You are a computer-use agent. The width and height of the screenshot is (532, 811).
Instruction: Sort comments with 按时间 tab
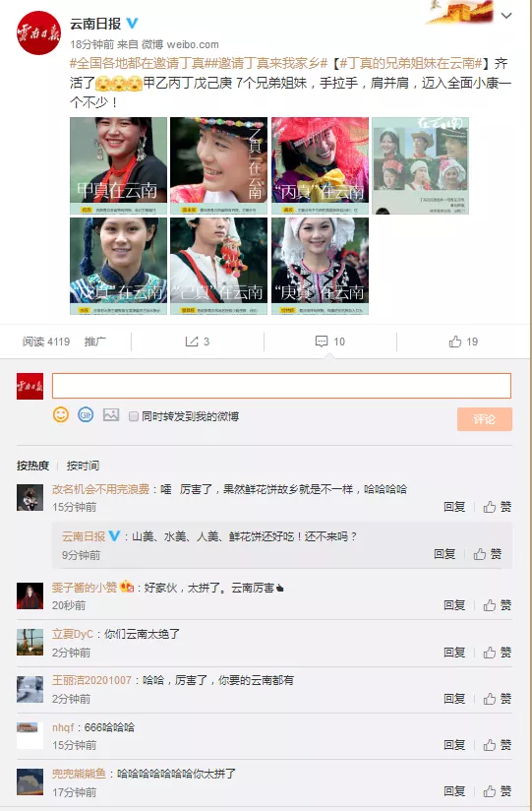[x=83, y=466]
